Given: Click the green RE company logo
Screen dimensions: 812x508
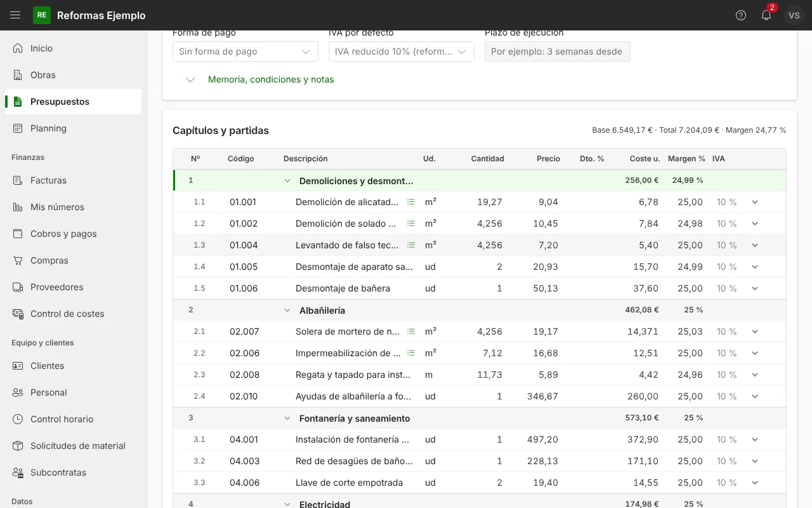Looking at the screenshot, I should (x=42, y=15).
